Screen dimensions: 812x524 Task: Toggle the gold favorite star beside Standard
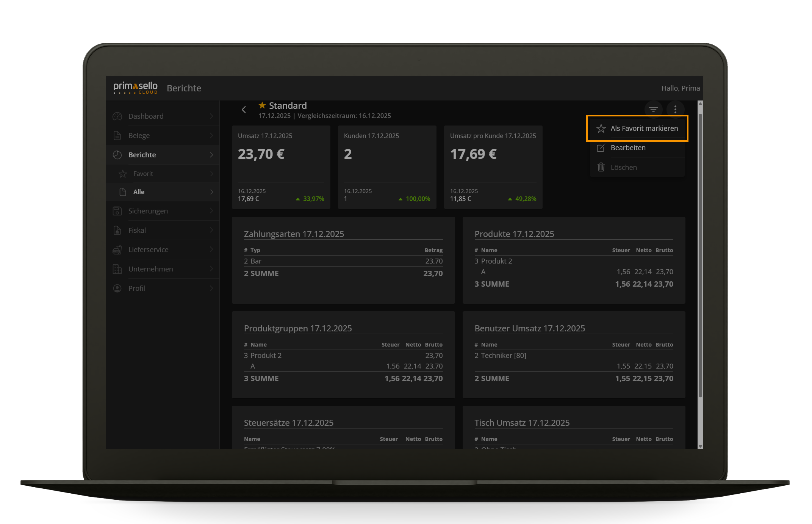coord(262,105)
